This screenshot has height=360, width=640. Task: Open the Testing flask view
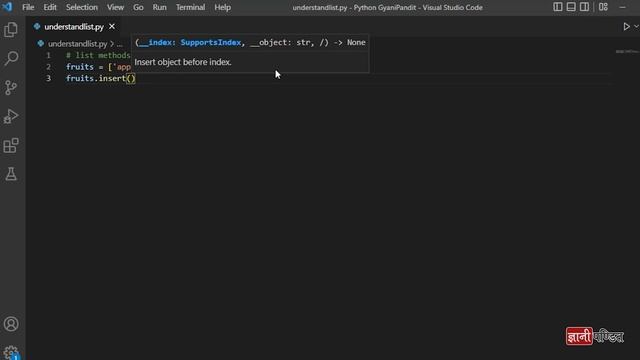point(11,174)
